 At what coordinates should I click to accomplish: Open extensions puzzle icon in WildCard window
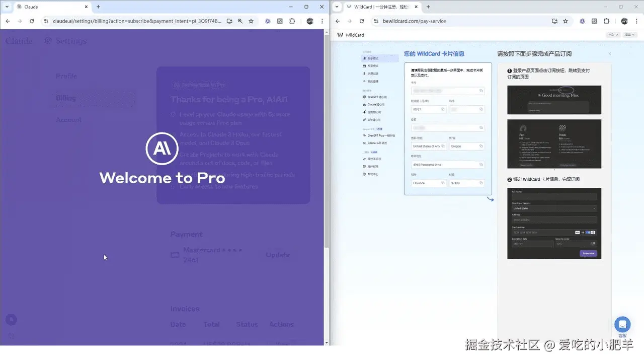pyautogui.click(x=606, y=21)
